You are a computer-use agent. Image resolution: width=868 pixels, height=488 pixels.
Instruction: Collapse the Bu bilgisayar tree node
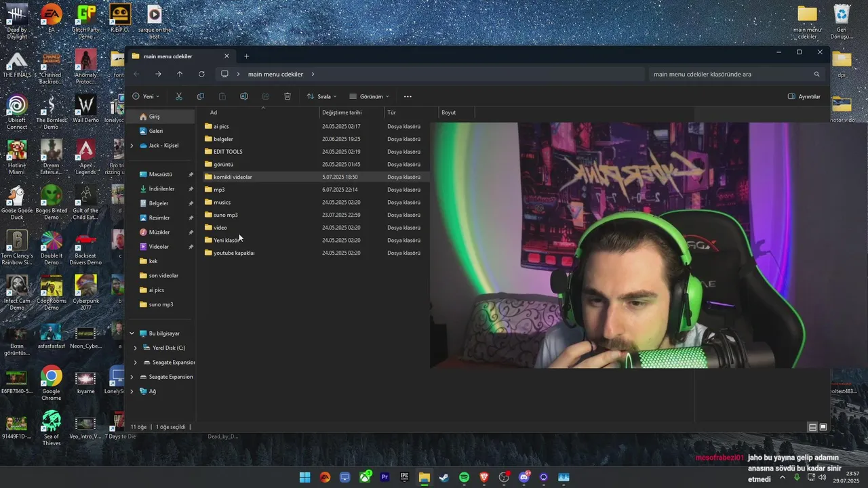(x=132, y=333)
